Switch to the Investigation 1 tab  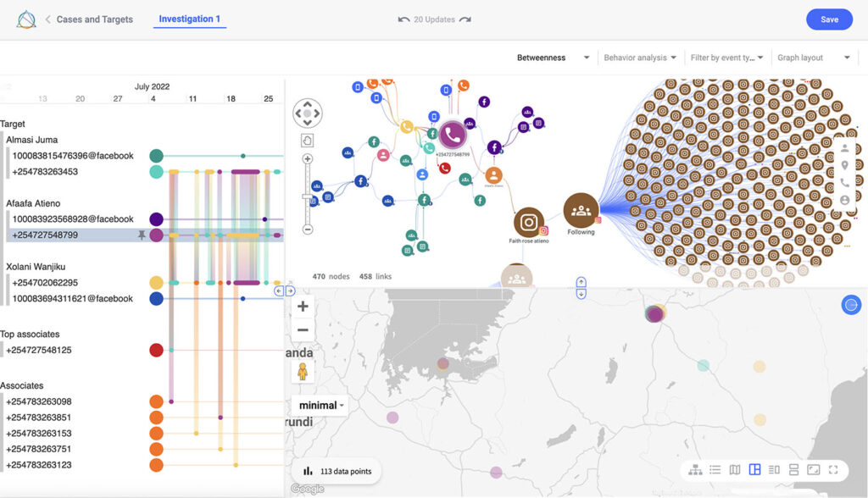point(189,19)
